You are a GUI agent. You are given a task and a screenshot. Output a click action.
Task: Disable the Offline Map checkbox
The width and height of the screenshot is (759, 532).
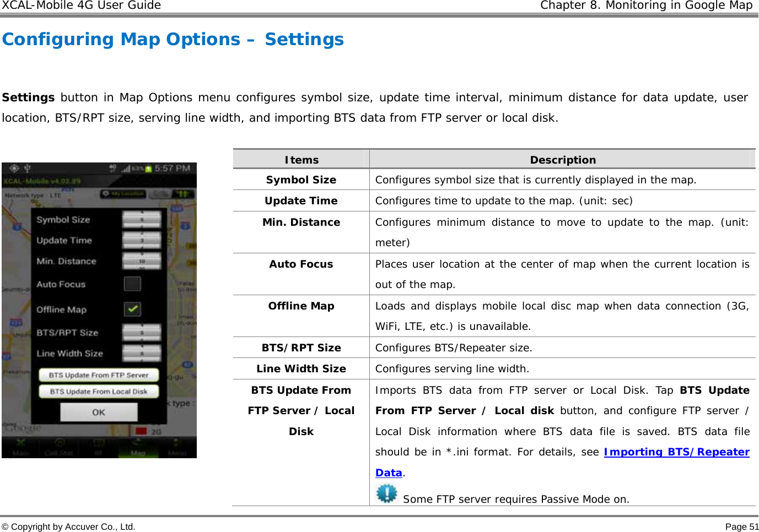(132, 309)
